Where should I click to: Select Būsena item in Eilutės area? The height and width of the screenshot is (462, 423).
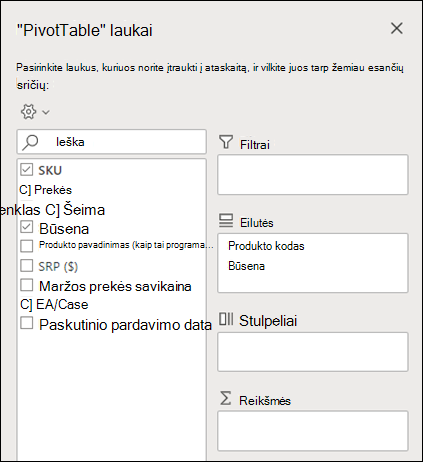pos(246,266)
